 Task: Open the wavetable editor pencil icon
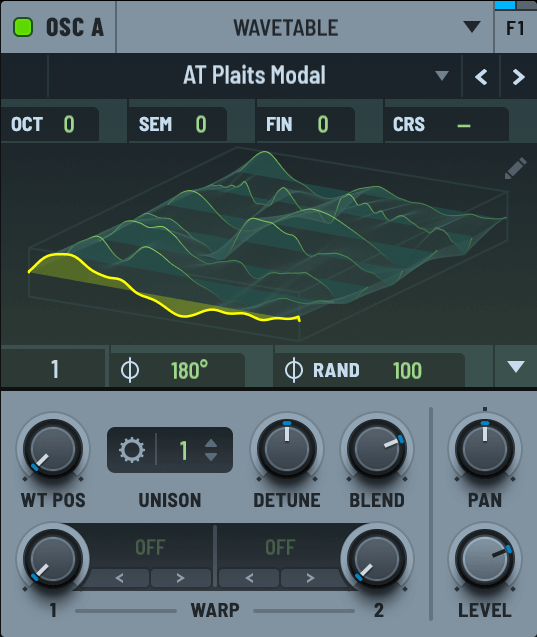tap(515, 168)
